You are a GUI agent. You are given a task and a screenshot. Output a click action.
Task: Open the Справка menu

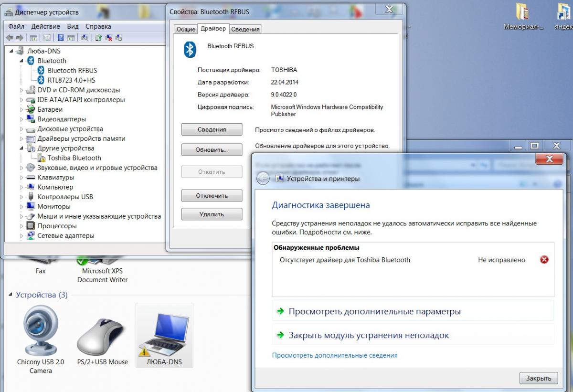(98, 26)
